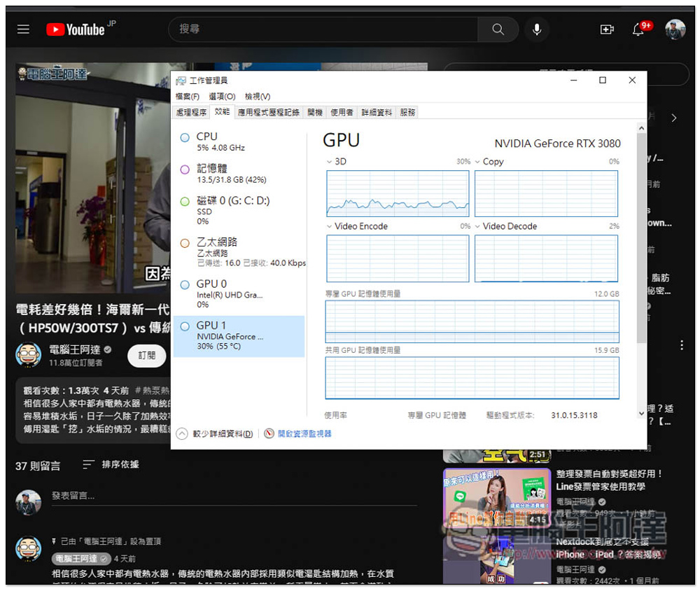This screenshot has height=591, width=700.
Task: Click the YouTube search input field
Action: pyautogui.click(x=322, y=29)
